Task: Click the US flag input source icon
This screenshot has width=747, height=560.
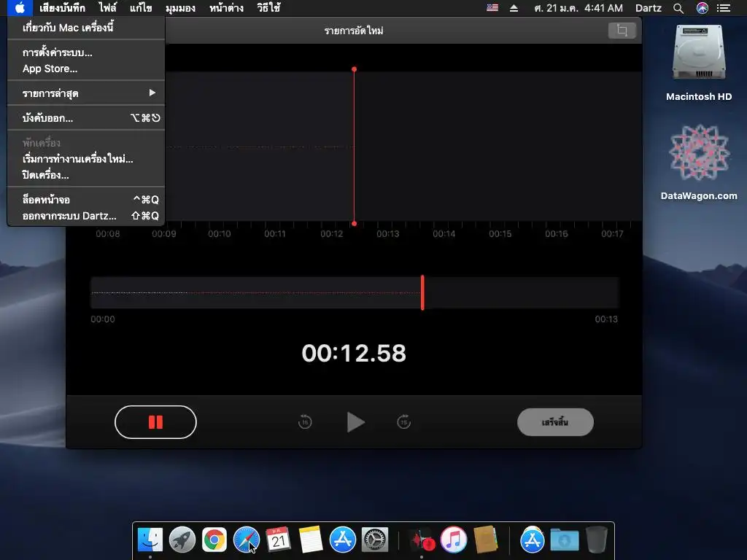Action: tap(492, 8)
